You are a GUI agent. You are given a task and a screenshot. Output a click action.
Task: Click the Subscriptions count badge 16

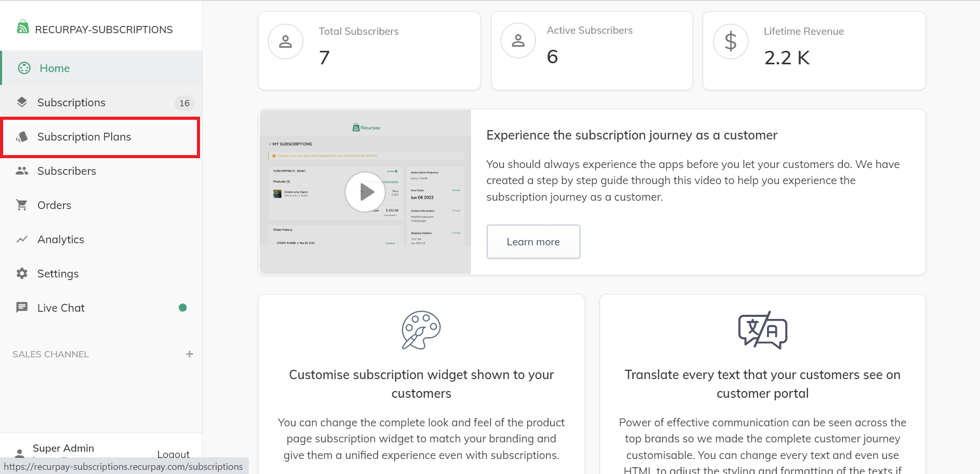[x=184, y=103]
